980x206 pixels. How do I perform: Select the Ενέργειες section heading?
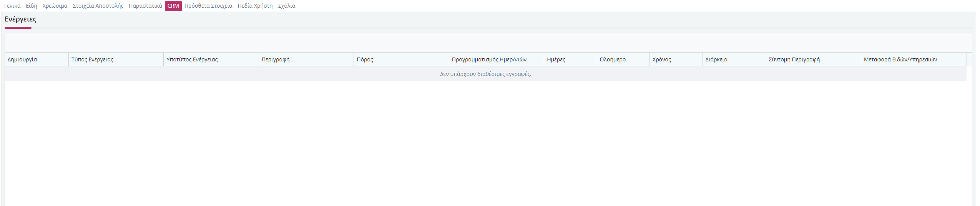[20, 19]
